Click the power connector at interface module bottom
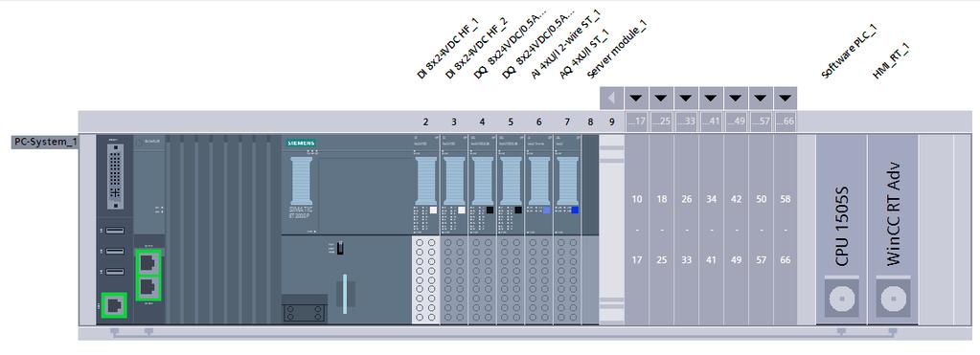This screenshot has width=980, height=355. [x=304, y=313]
